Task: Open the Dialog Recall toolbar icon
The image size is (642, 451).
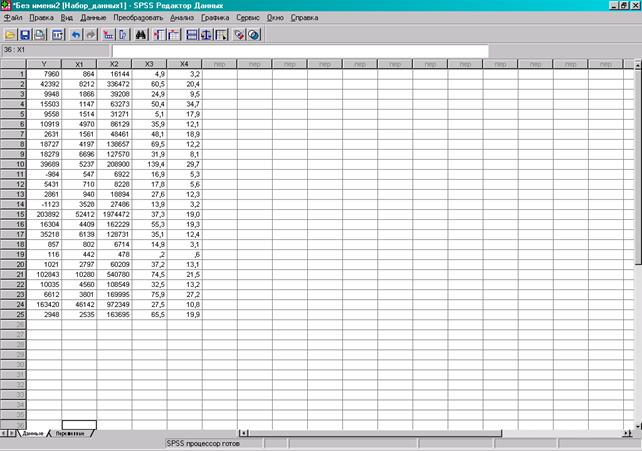Action: [58, 35]
